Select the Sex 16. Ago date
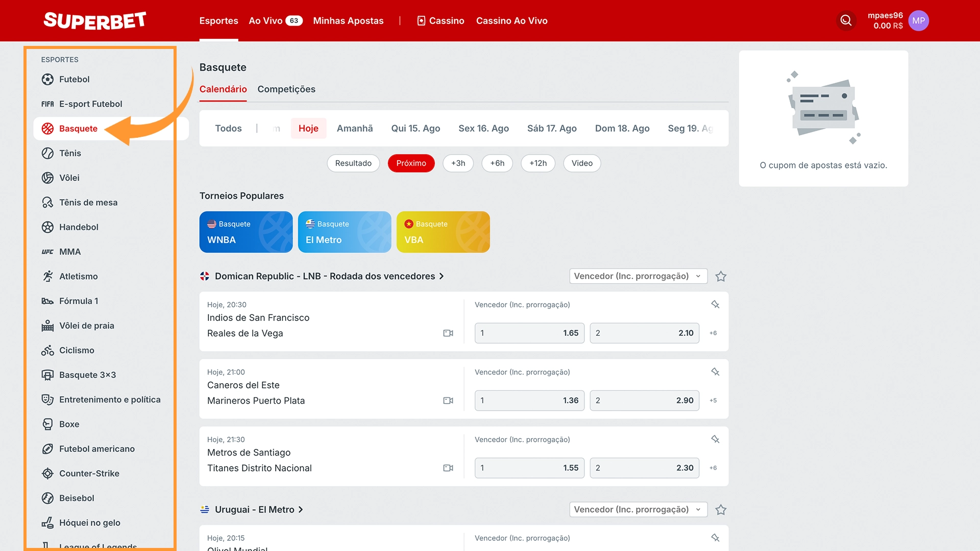The height and width of the screenshot is (551, 980). [483, 129]
